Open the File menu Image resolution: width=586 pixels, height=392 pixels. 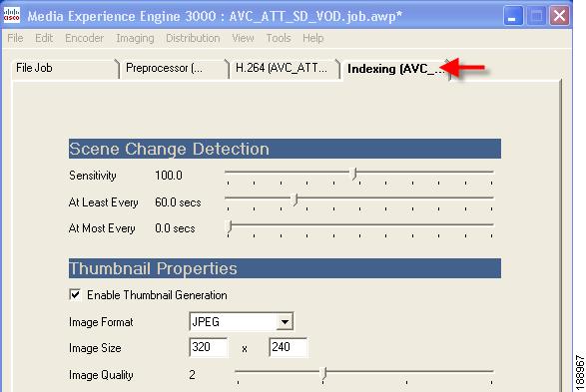pos(15,38)
